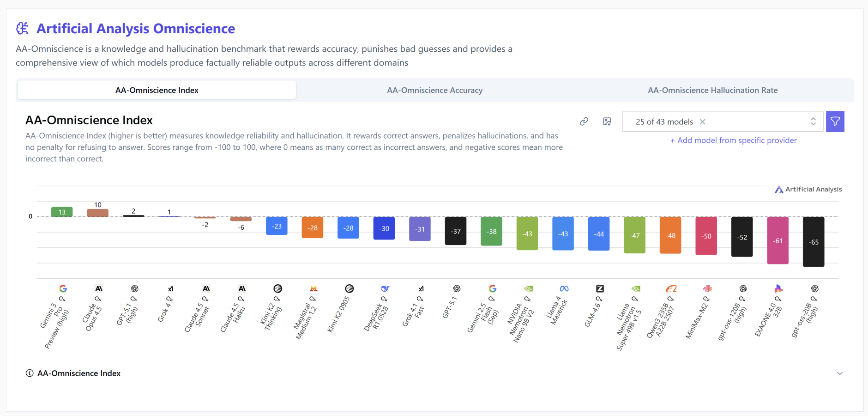Click the download chart image icon
868x416 pixels.
click(607, 122)
